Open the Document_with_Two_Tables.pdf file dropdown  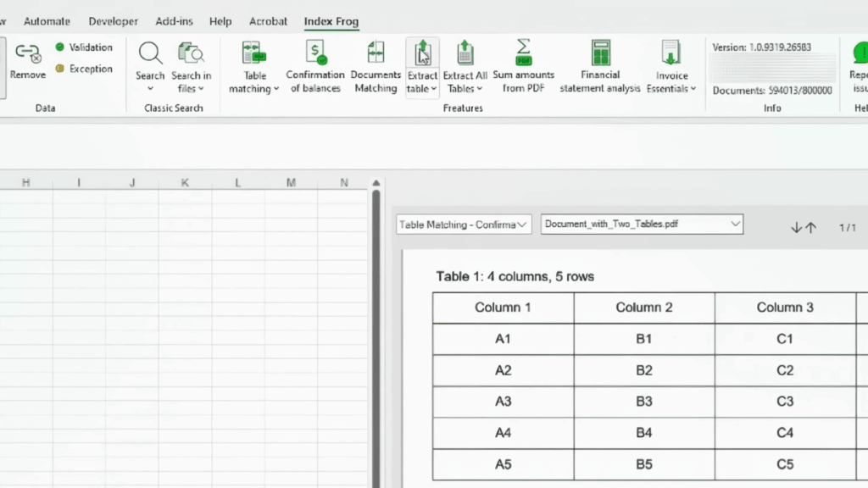643,224
